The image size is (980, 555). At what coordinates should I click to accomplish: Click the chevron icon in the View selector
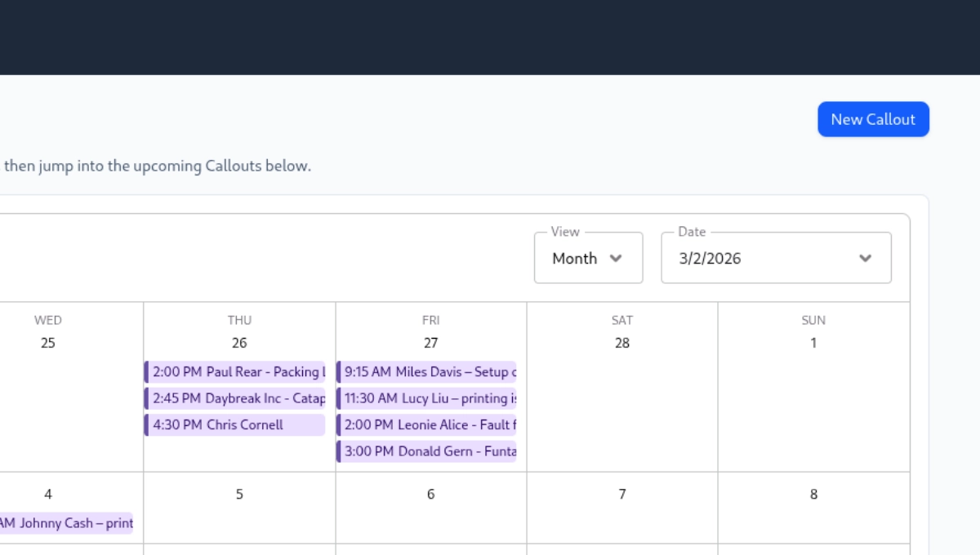615,258
